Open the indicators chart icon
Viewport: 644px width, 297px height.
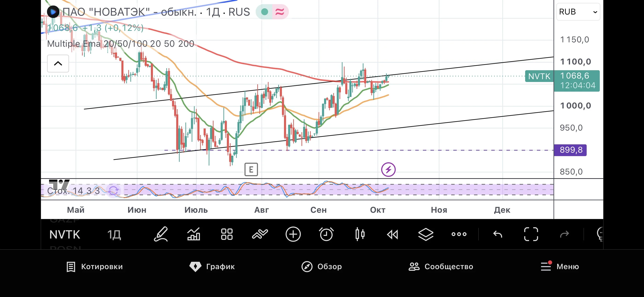tap(194, 234)
